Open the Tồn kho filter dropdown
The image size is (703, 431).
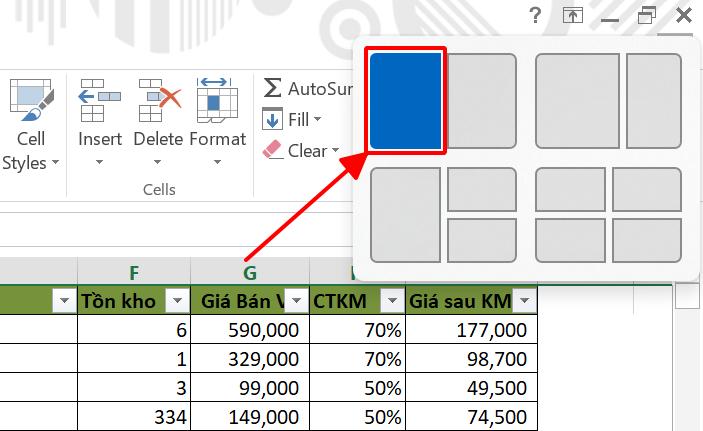pyautogui.click(x=177, y=300)
